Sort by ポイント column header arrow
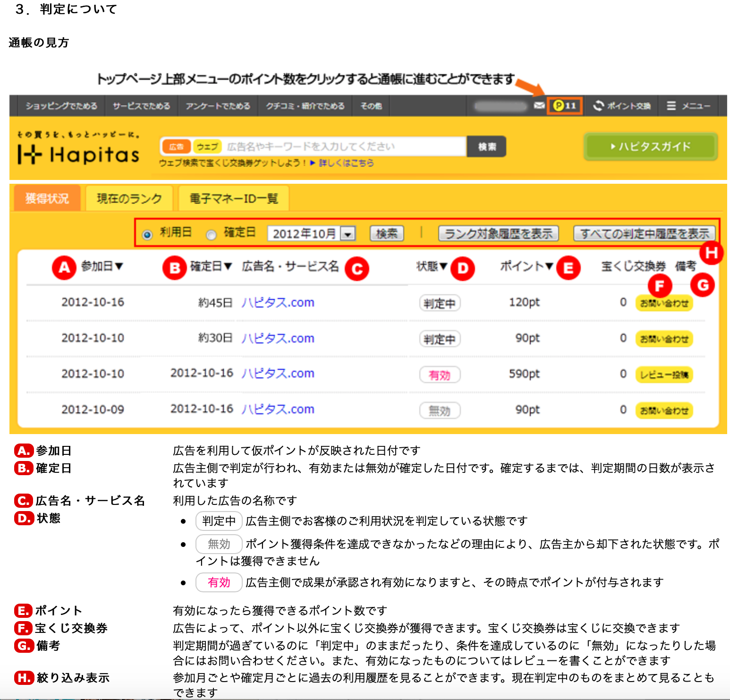 pos(549,266)
